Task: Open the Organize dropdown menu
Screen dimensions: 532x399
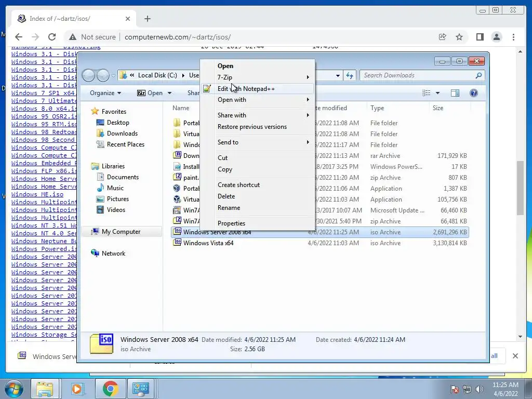Action: (105, 93)
